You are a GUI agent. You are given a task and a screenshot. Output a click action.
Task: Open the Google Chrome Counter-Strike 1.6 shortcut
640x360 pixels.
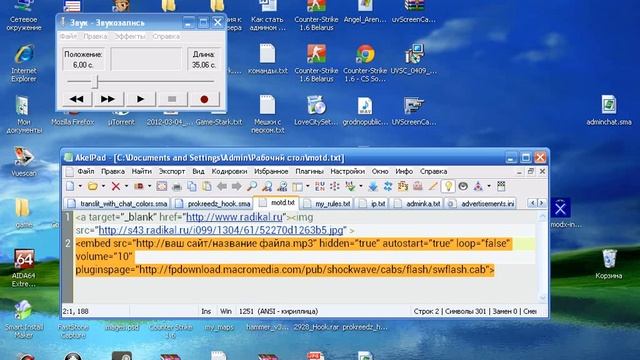[365, 63]
